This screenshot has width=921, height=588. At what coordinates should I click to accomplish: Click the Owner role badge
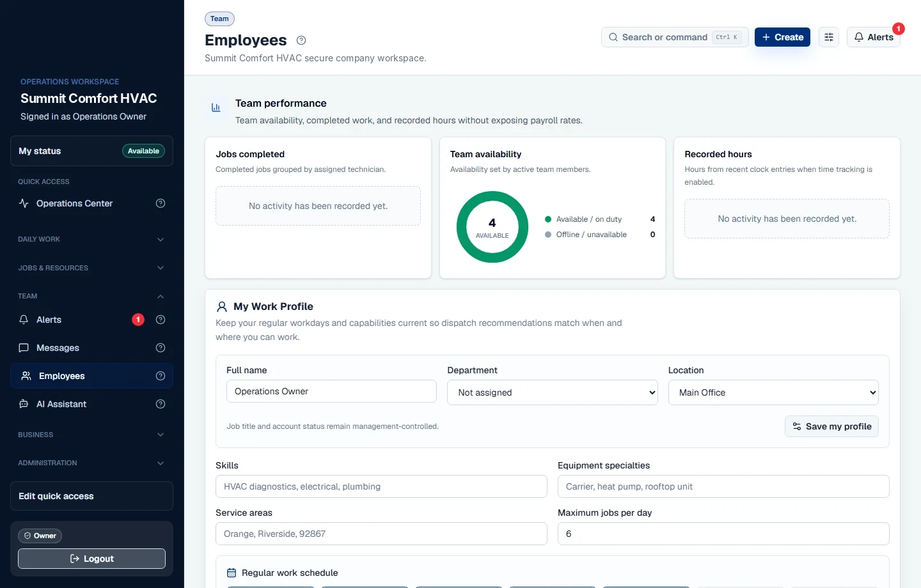pos(40,536)
